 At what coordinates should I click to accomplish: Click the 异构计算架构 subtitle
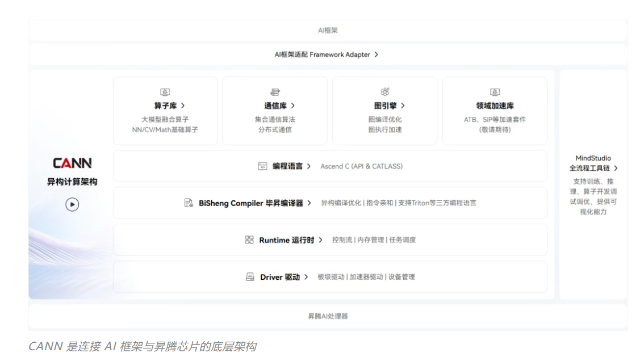point(72,182)
